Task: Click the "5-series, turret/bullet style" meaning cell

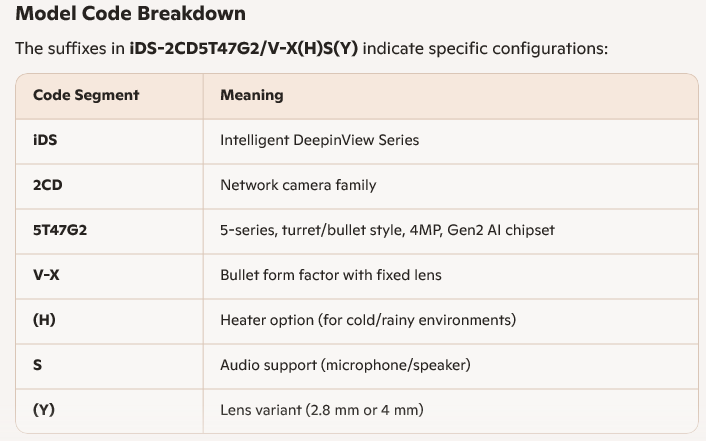Action: point(387,230)
